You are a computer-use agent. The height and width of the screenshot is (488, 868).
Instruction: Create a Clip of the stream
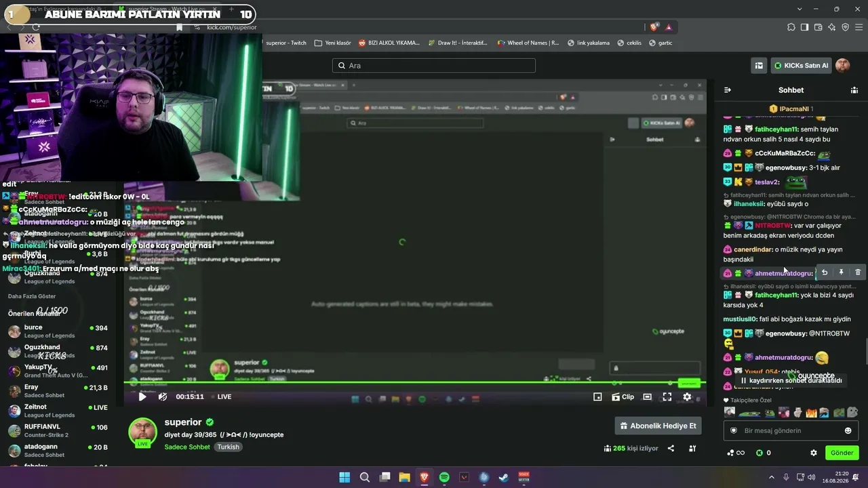click(623, 396)
